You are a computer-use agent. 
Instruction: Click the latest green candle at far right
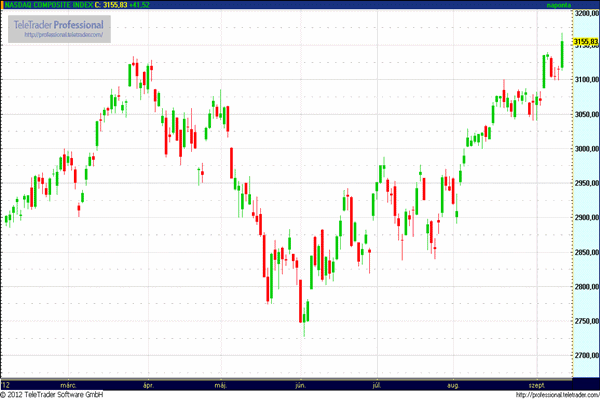562,54
